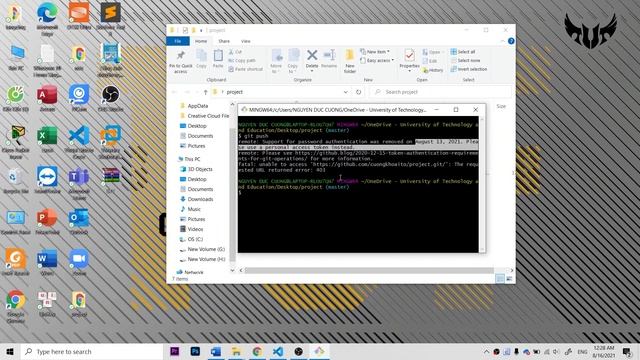Open This PC desktop icon

(x=16, y=58)
